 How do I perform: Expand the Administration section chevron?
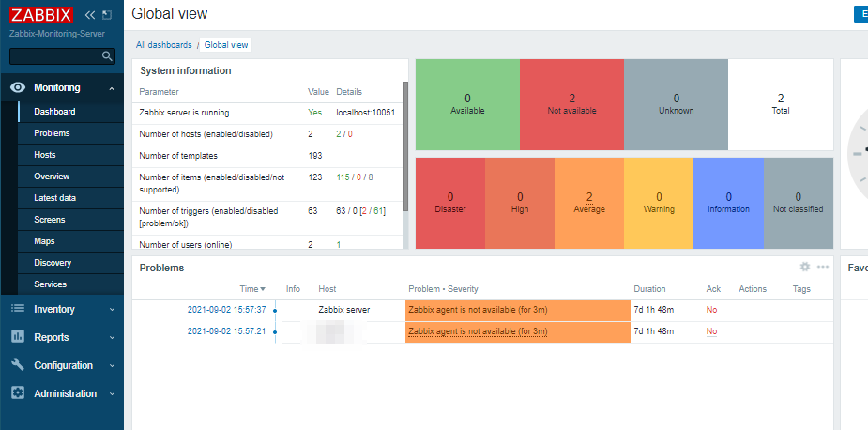tap(112, 394)
